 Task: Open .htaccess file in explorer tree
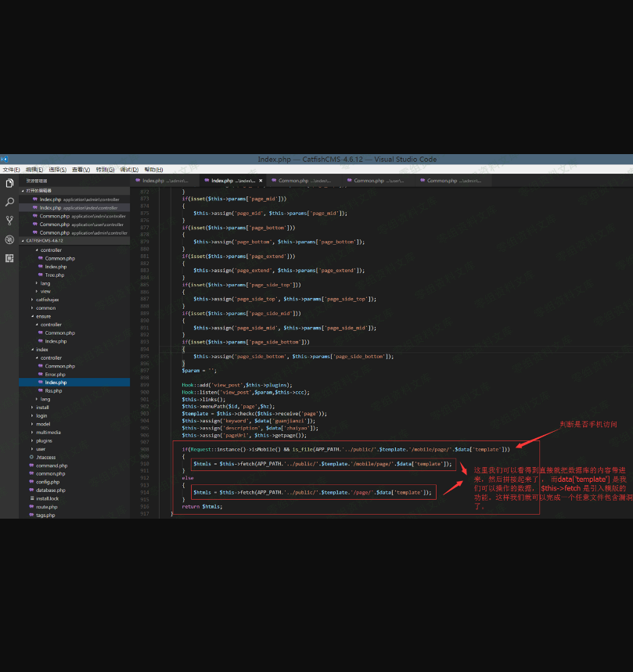tap(45, 457)
